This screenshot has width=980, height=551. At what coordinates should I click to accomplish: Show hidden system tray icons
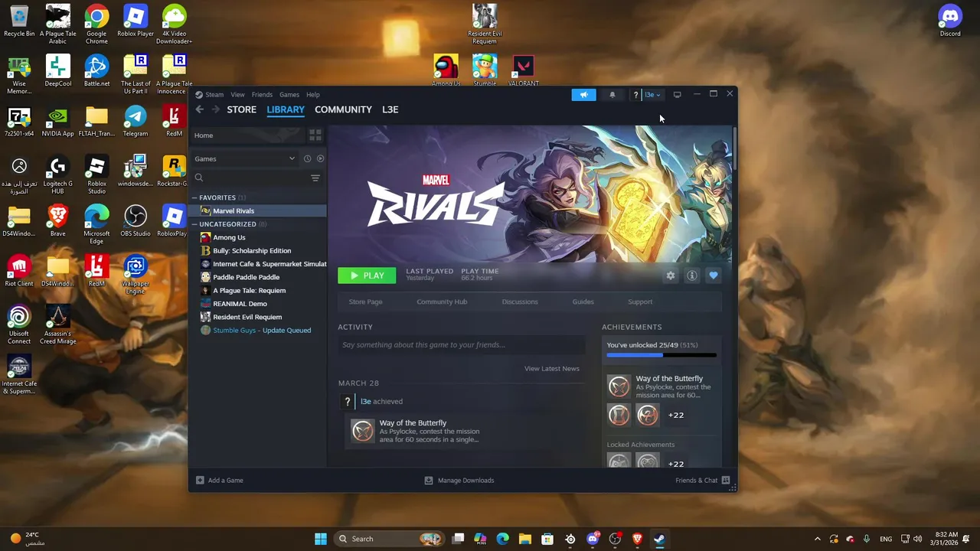pyautogui.click(x=817, y=539)
